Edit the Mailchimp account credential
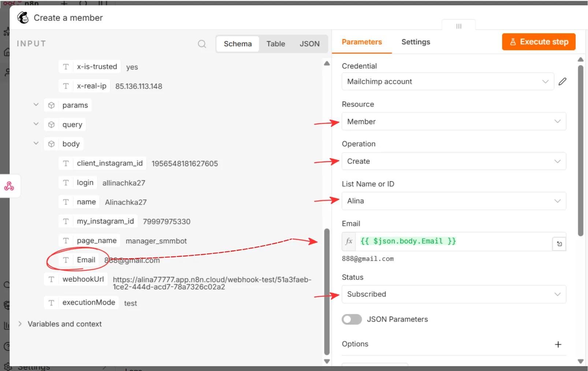588x371 pixels. 562,82
